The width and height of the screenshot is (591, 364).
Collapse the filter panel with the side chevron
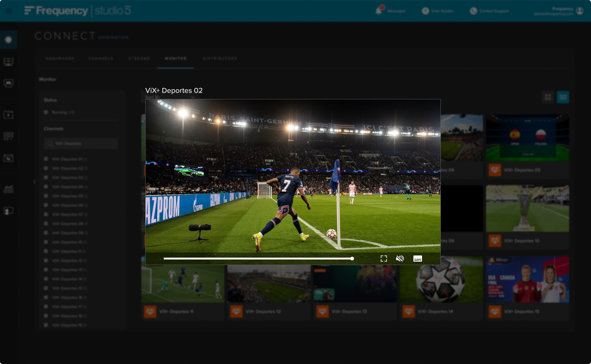34,182
